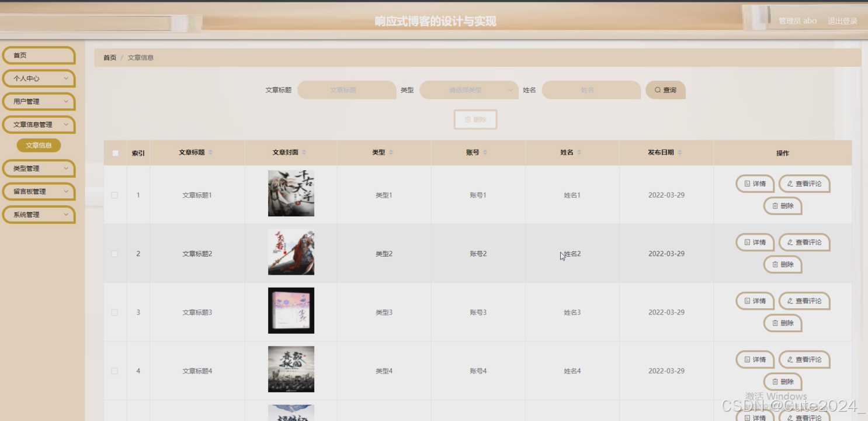Expand the 个人中心 sidebar menu
Viewport: 868px width, 421px height.
click(39, 78)
